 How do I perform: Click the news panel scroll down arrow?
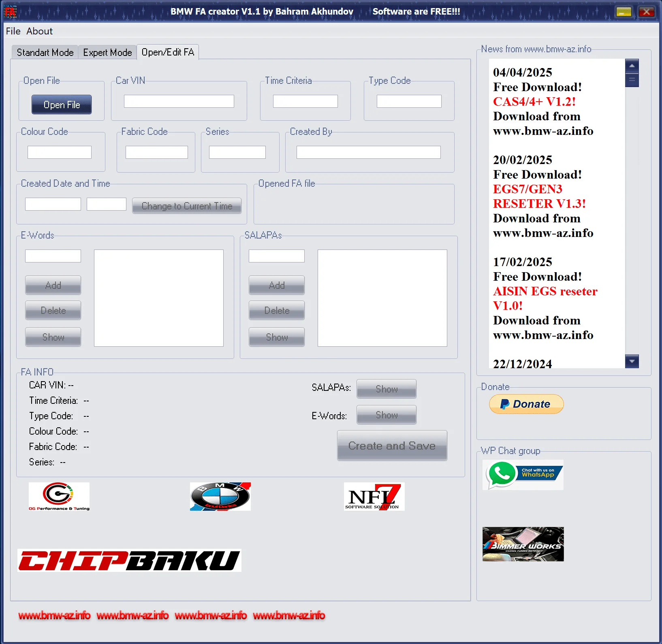coord(632,361)
